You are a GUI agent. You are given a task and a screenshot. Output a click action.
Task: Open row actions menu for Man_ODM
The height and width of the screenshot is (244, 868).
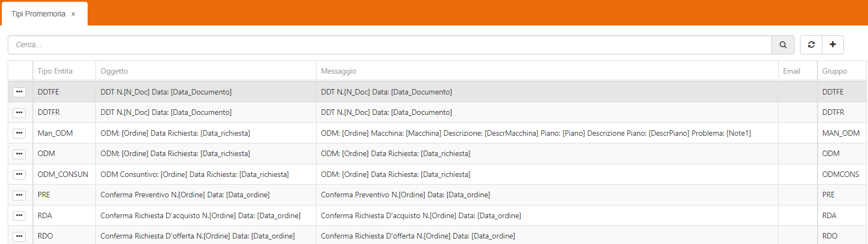(x=19, y=134)
